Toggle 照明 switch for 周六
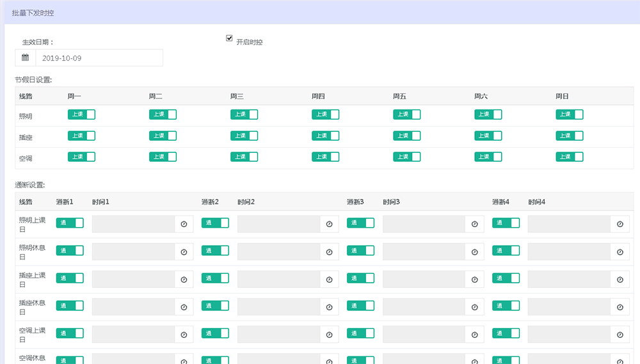This screenshot has height=364, width=640. click(x=488, y=115)
